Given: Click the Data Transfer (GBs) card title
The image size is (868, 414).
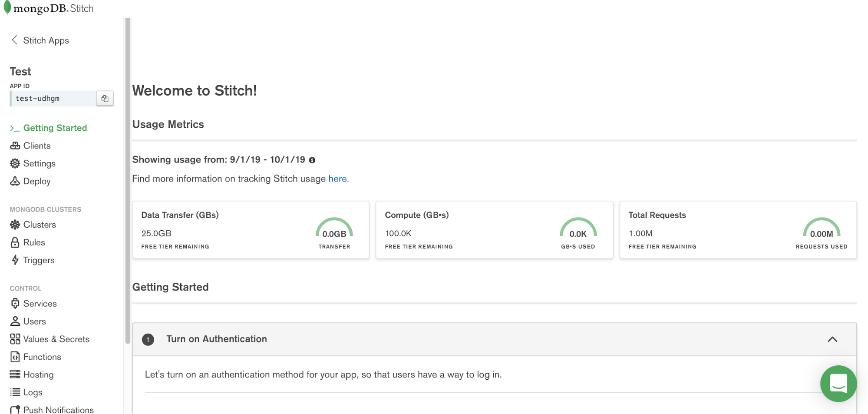Looking at the screenshot, I should (180, 215).
